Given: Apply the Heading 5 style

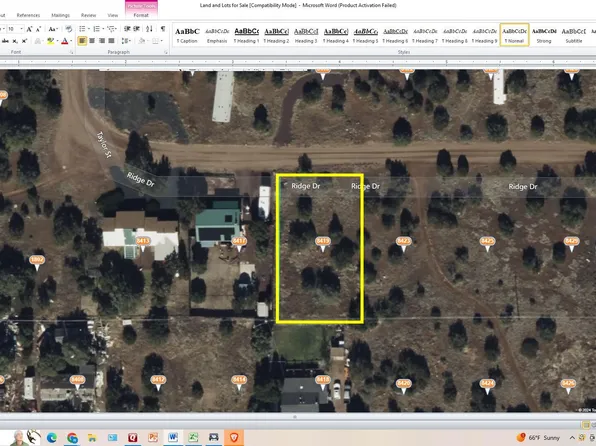Looking at the screenshot, I should point(365,35).
